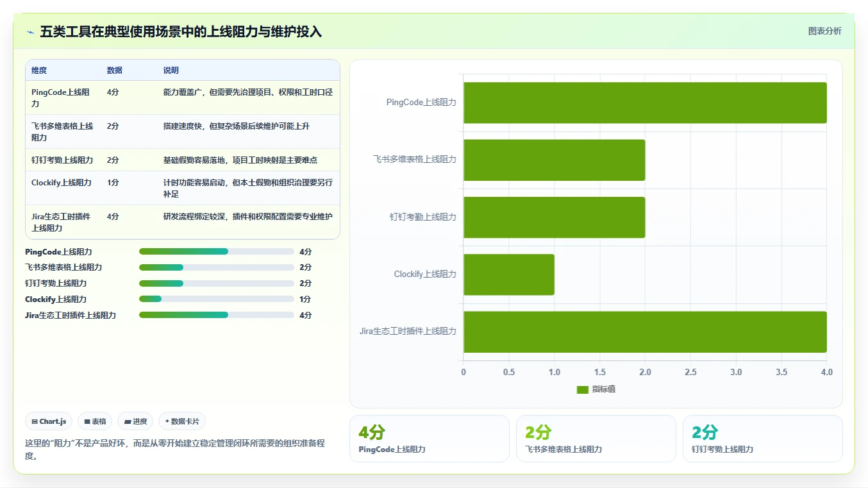This screenshot has height=488, width=868.
Task: Click description 能力覆盖广，但需要先治理项目
Action: click(248, 92)
